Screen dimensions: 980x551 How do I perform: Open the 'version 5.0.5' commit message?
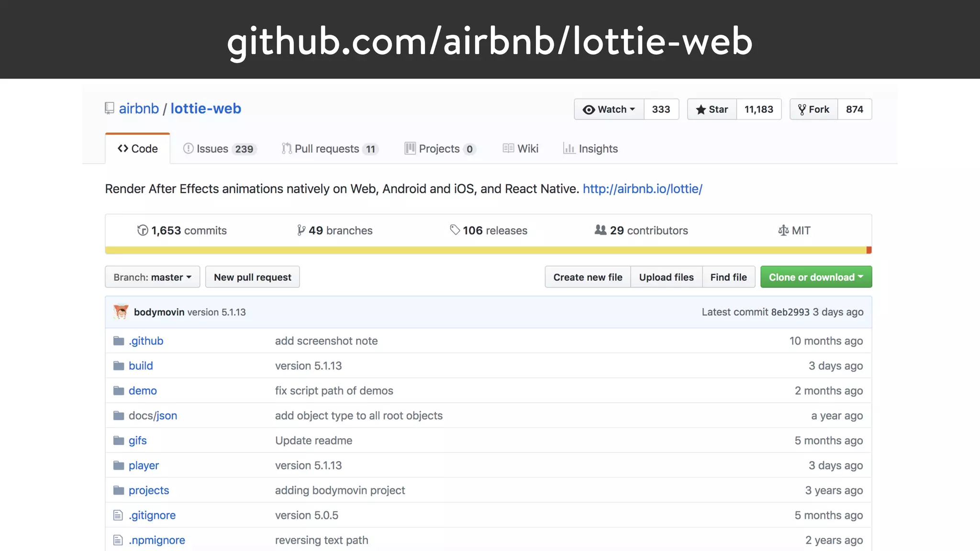pyautogui.click(x=307, y=515)
